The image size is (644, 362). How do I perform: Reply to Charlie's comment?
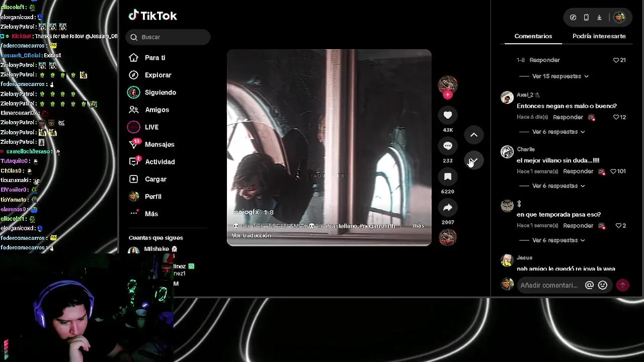coord(578,171)
